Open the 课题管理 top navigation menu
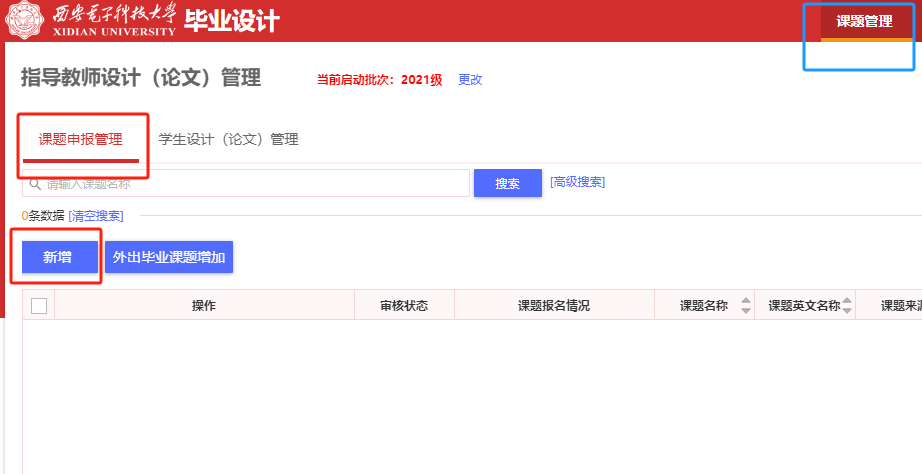Screen dimensions: 922x474 [x=864, y=21]
